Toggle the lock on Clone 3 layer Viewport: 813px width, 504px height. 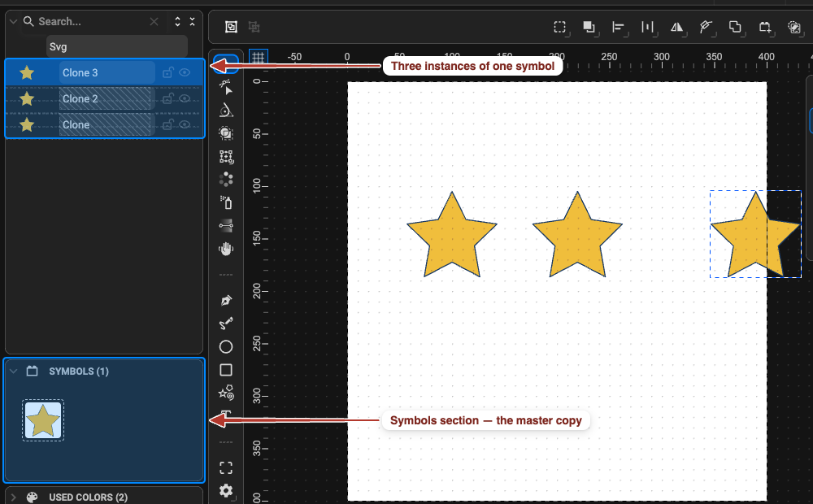tap(167, 72)
